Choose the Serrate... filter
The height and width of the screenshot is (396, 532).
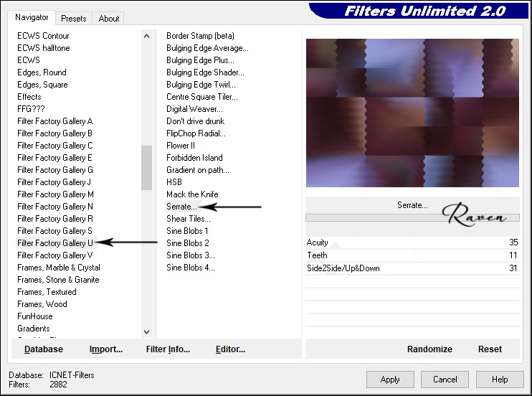pyautogui.click(x=181, y=207)
